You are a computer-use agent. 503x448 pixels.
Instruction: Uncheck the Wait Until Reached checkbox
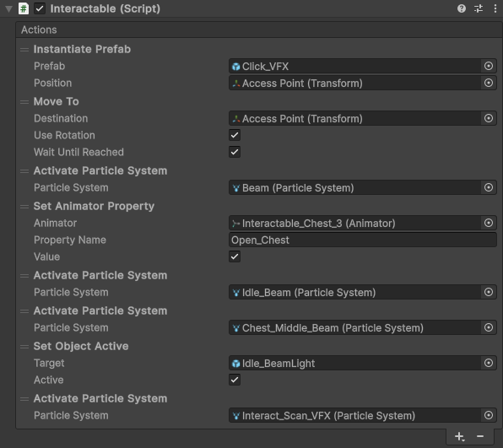coord(235,152)
